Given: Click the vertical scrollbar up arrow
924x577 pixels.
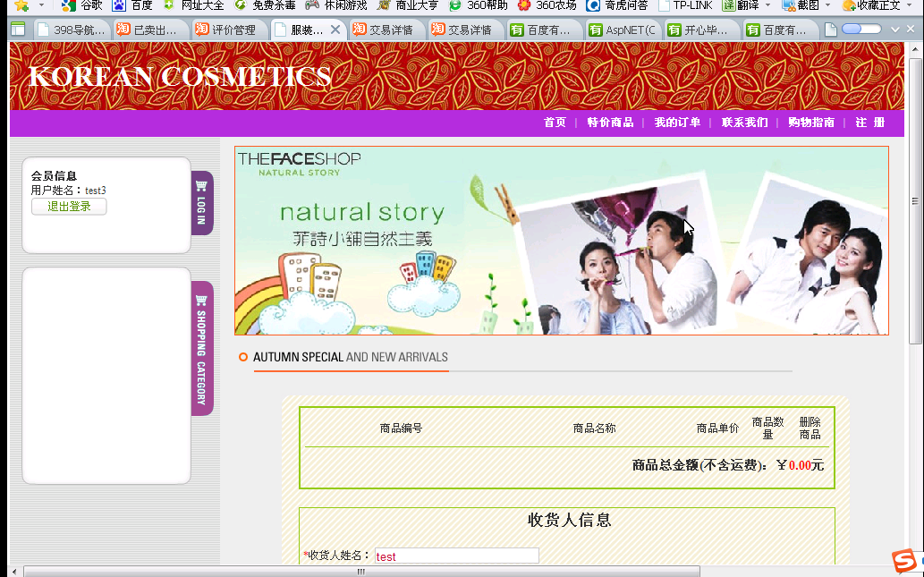Looking at the screenshot, I should pos(915,49).
